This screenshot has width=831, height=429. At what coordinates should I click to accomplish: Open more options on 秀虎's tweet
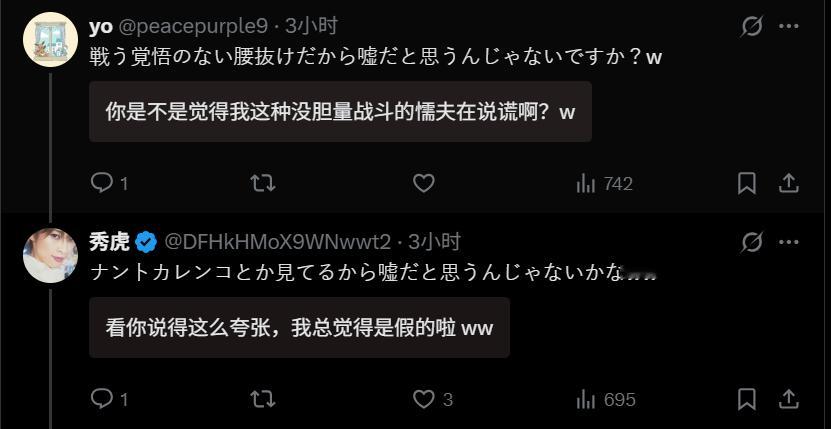coord(789,242)
